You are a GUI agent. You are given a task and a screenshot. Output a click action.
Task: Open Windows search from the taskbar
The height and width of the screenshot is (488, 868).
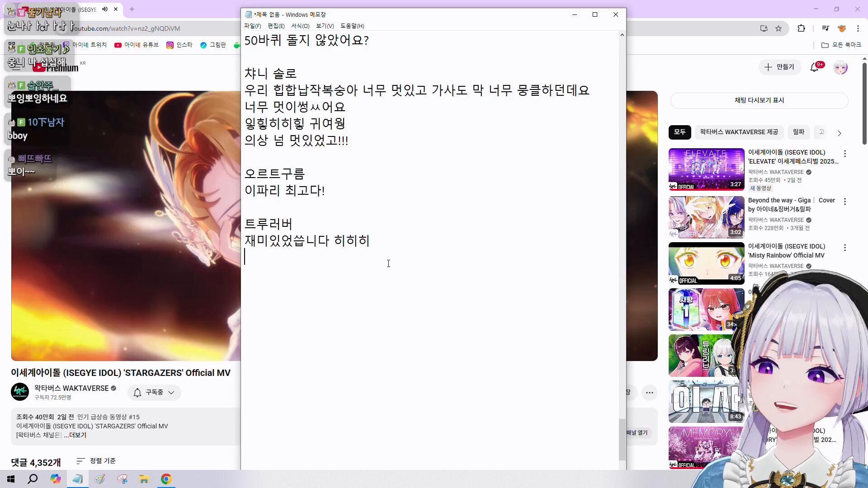(33, 479)
